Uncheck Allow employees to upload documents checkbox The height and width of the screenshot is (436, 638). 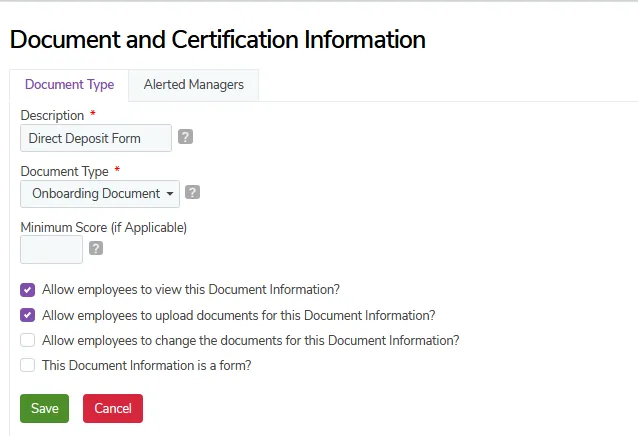coord(28,315)
